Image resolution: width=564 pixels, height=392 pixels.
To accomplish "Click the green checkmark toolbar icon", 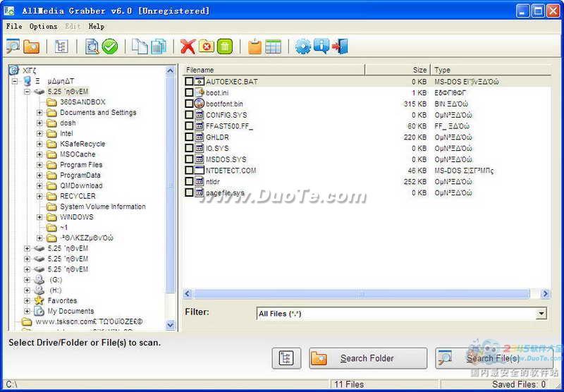I will 110,47.
